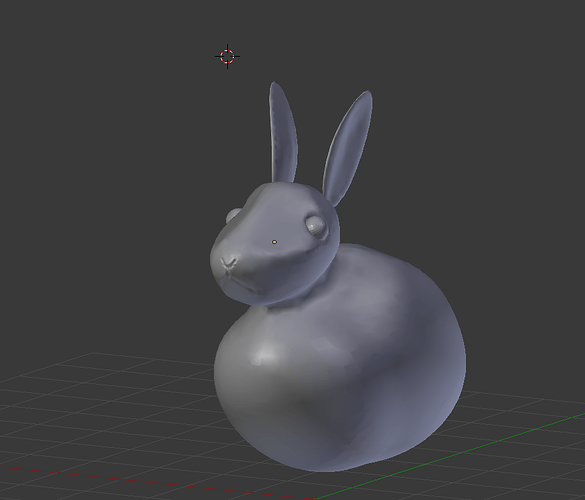Click the orange origin dot on rabbit's face
The image size is (585, 500).
coord(275,242)
